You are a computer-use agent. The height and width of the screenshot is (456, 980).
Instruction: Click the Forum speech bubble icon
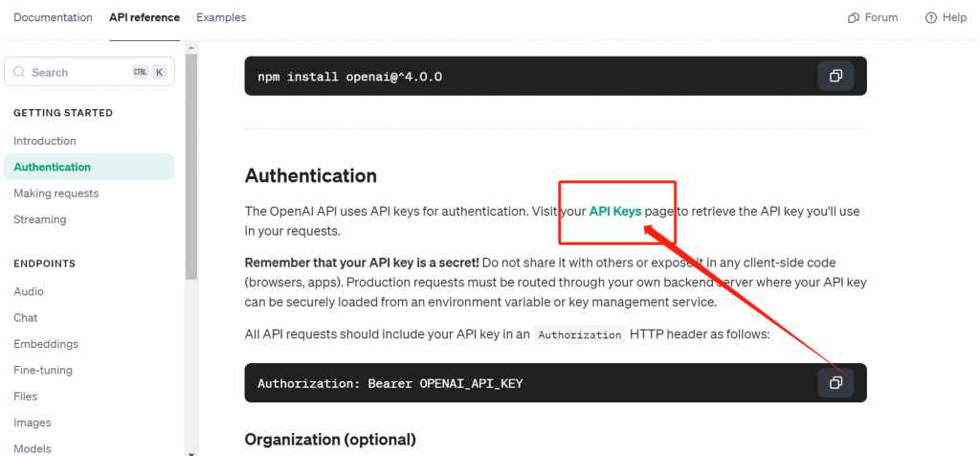pyautogui.click(x=853, y=17)
